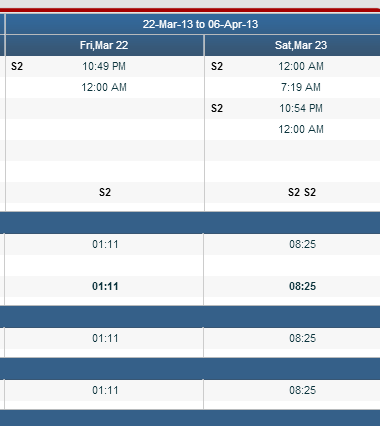Click the first 08:25 hours cell
Screen dimensions: 382x429
coord(302,245)
